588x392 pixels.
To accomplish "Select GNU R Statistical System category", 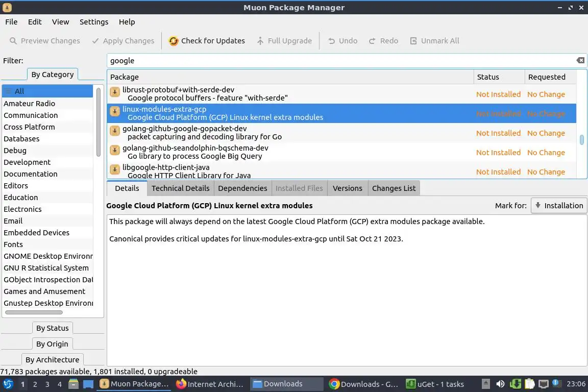I will pyautogui.click(x=47, y=268).
